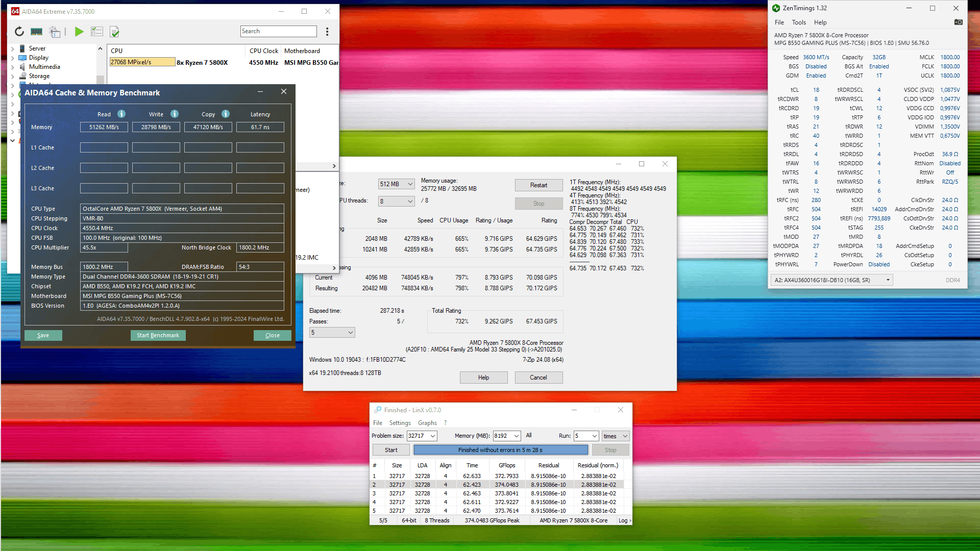The width and height of the screenshot is (980, 551).
Task: Click the Restart button in 7-Zip benchmark
Action: [538, 185]
